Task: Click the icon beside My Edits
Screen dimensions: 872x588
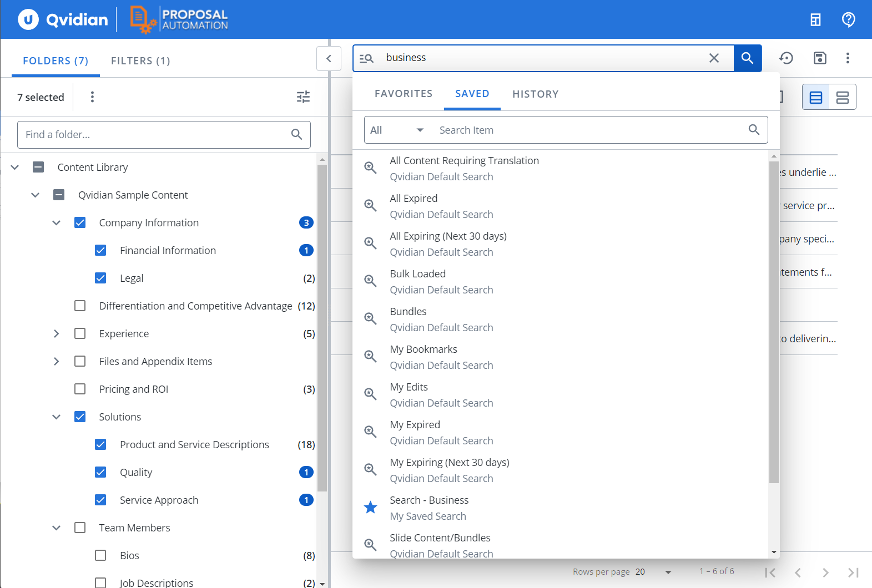Action: point(370,394)
